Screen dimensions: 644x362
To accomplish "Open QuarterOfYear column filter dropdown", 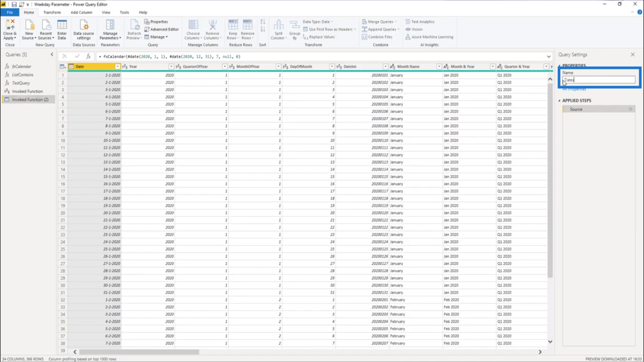I will [x=225, y=67].
